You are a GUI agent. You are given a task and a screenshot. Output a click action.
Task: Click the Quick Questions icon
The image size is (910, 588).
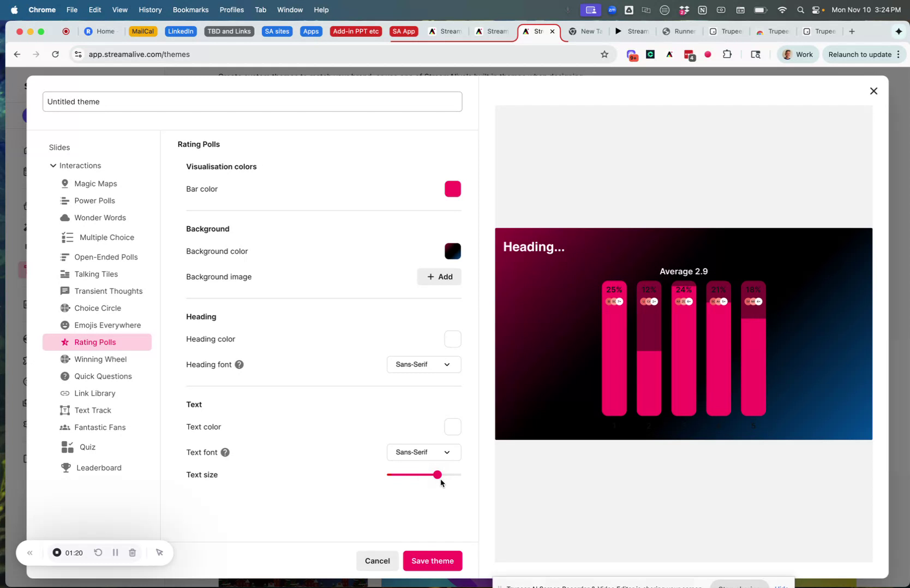coord(65,376)
